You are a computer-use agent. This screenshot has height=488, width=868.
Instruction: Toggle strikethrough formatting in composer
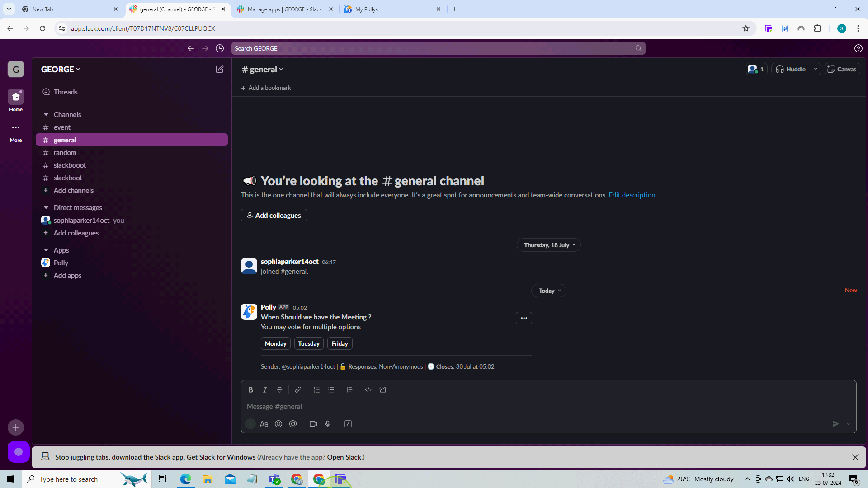[x=279, y=390]
